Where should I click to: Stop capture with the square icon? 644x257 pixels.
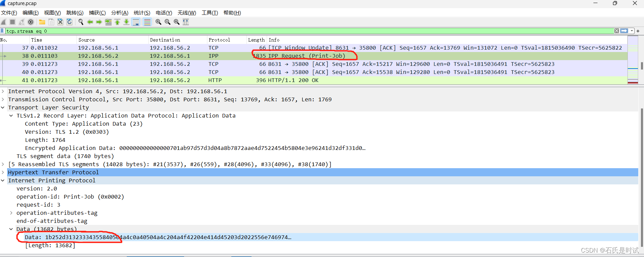[x=12, y=22]
